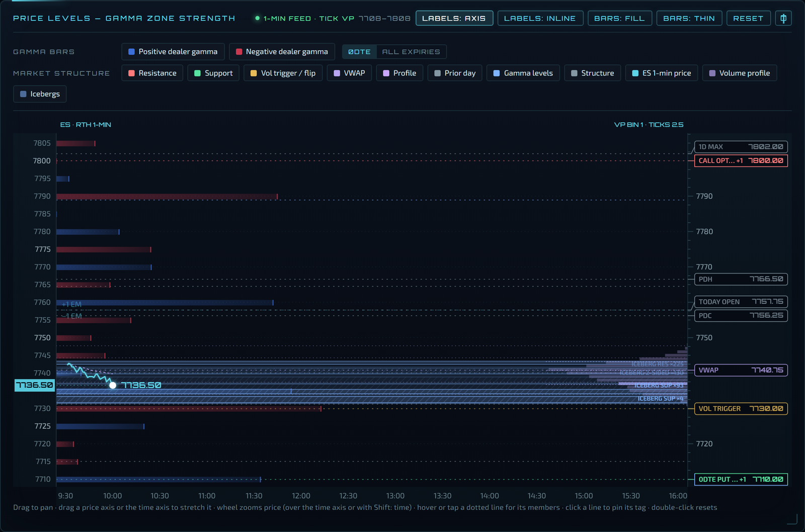This screenshot has width=805, height=532.
Task: Pin the VOL TRIGGER 7730.00 tag
Action: click(x=741, y=409)
